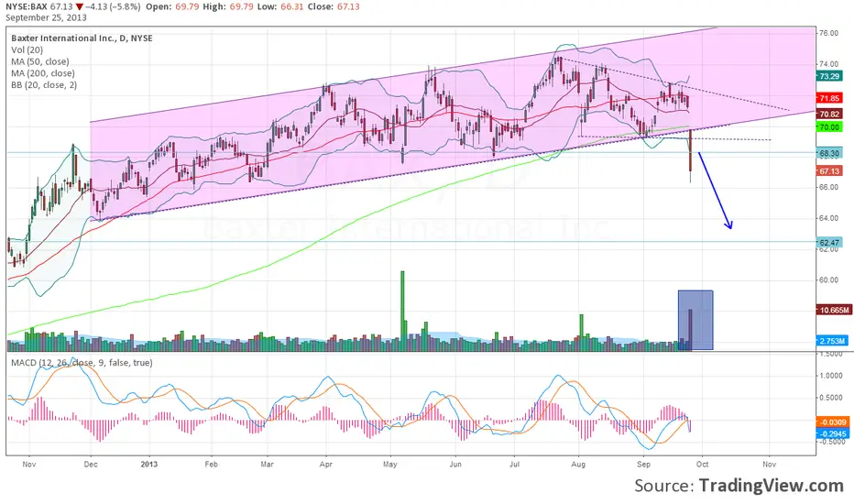
Task: Click the 62.47 support level tag
Action: click(x=829, y=243)
